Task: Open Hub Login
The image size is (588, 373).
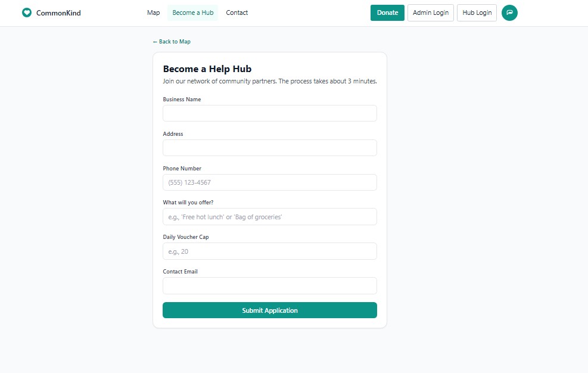Action: (477, 13)
